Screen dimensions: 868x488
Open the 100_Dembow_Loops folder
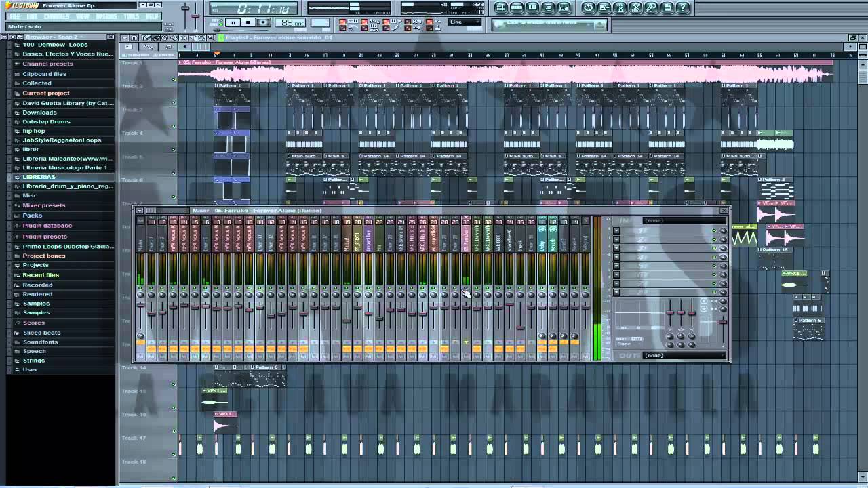[55, 45]
